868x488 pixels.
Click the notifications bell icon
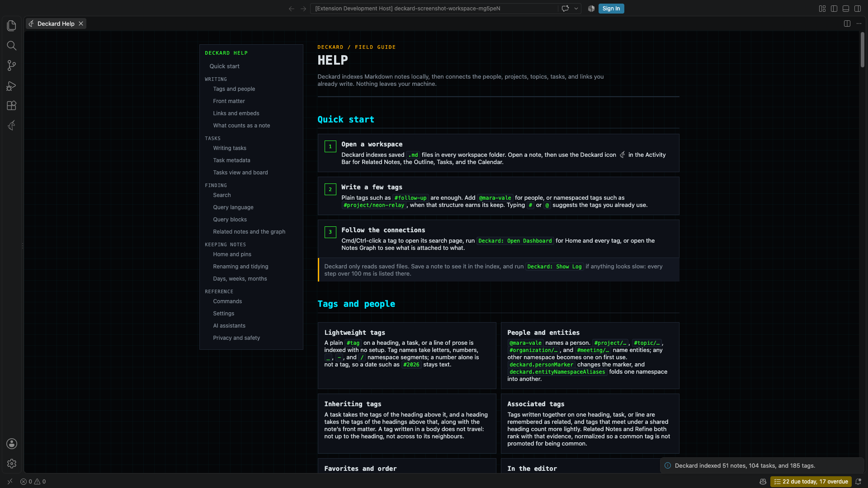858,482
